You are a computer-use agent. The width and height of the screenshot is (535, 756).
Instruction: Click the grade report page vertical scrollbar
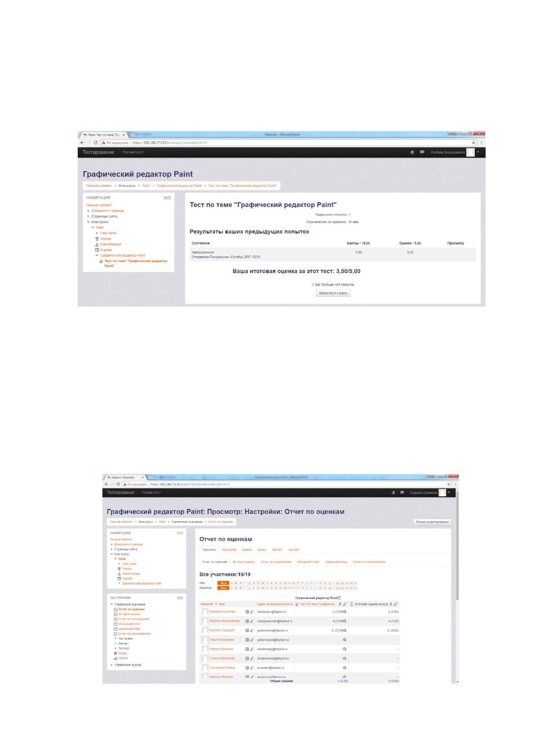tap(457, 584)
